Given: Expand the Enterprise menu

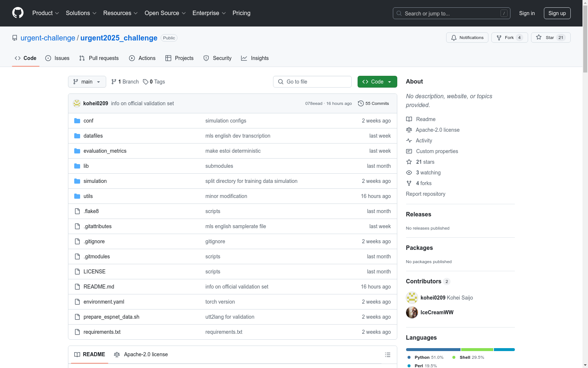Looking at the screenshot, I should (x=209, y=13).
